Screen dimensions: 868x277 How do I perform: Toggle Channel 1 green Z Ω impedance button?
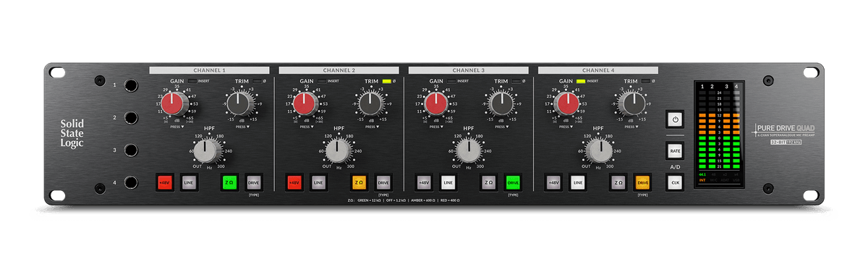pos(229,183)
